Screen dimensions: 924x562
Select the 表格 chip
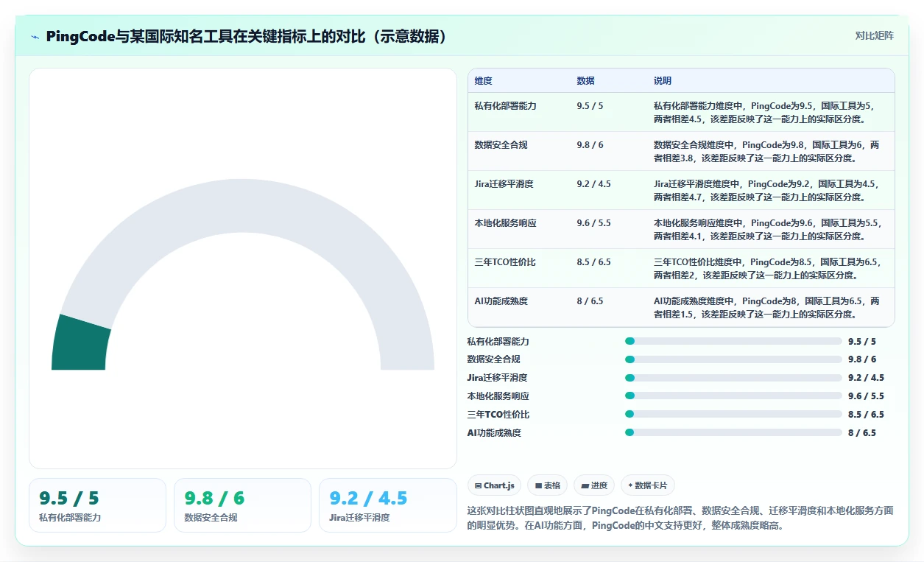coord(547,485)
